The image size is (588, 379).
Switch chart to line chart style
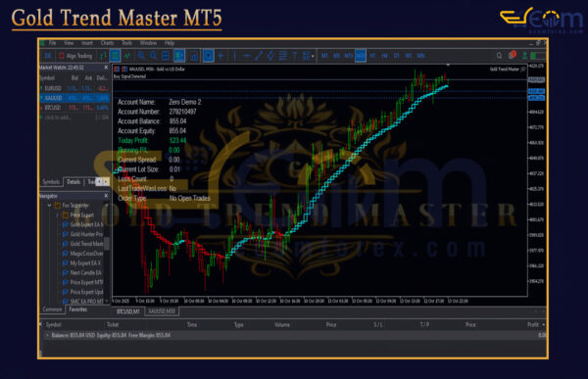[127, 56]
